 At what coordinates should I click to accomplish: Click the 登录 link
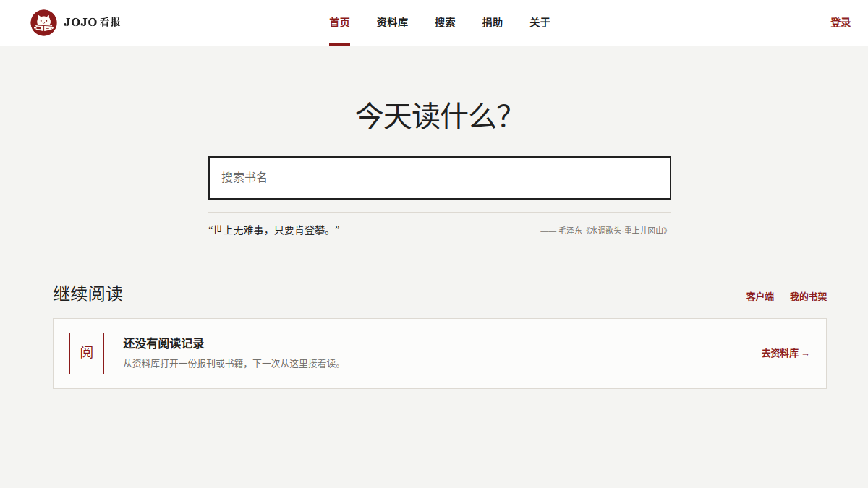pos(841,22)
